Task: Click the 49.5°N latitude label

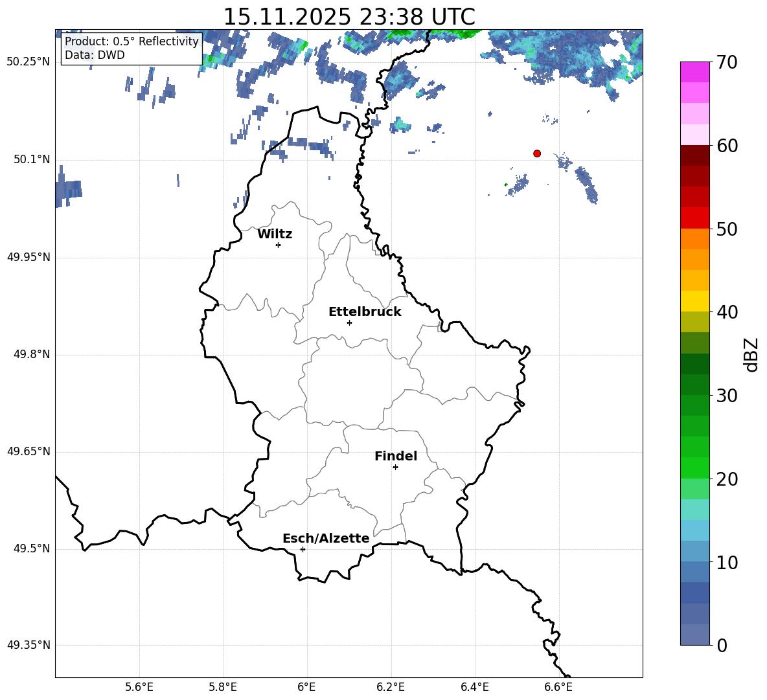Action: [x=32, y=548]
